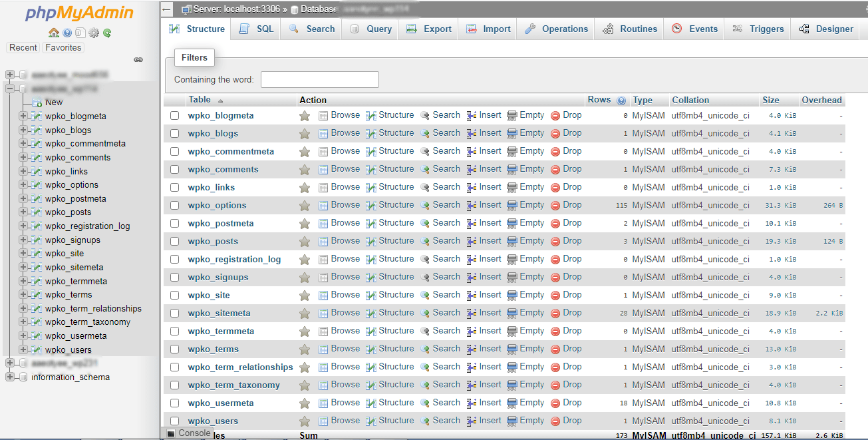The height and width of the screenshot is (440, 868).
Task: Collapse the currently open database node
Action: coord(9,88)
